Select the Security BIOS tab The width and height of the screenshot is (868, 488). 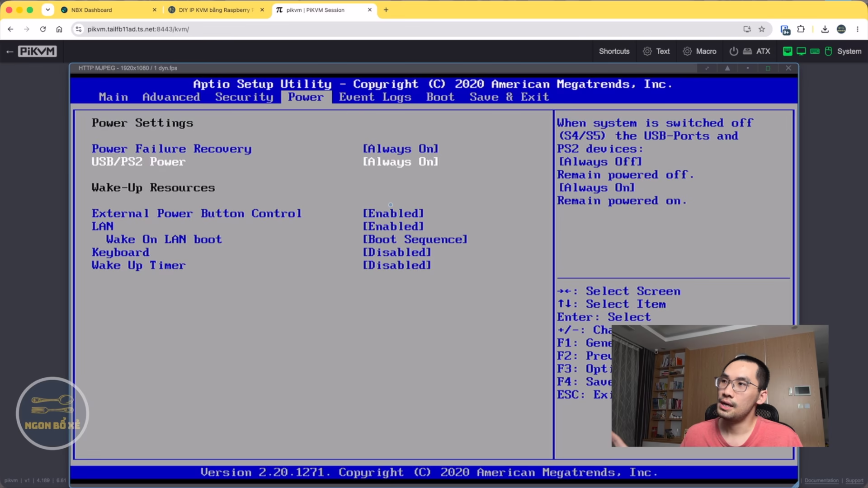(x=244, y=97)
